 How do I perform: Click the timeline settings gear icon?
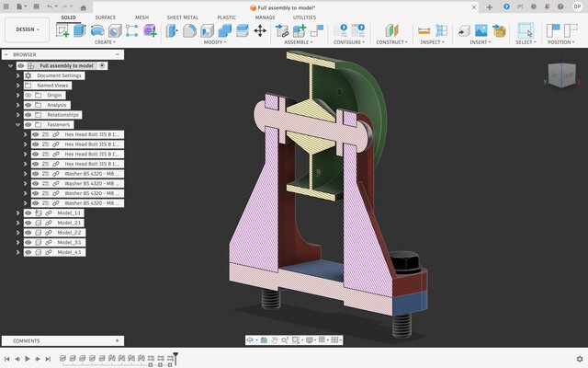pyautogui.click(x=579, y=359)
